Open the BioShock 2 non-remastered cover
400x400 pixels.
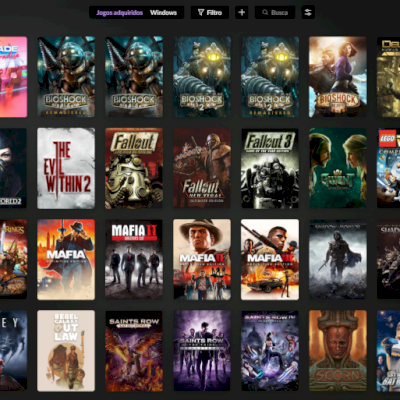point(202,77)
